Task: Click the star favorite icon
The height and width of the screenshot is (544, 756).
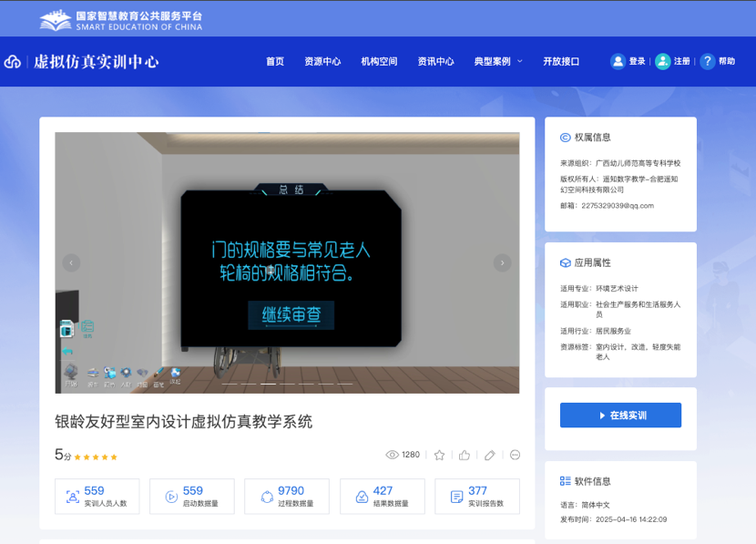Action: pyautogui.click(x=440, y=455)
